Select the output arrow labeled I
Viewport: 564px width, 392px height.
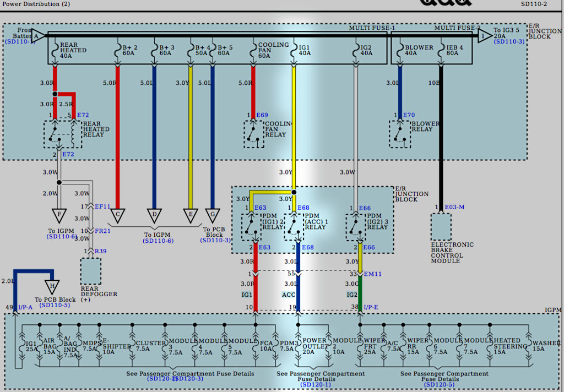[485, 36]
